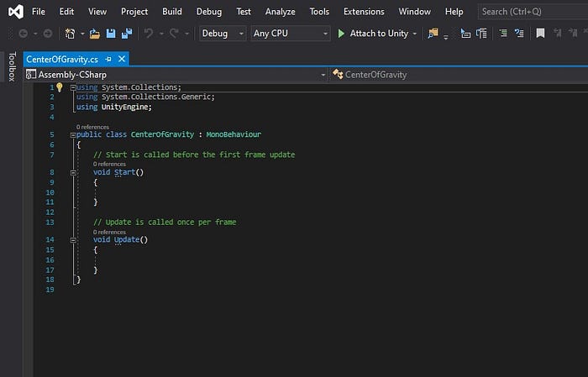Click the Visual Studio logo icon
588x377 pixels.
[15, 12]
